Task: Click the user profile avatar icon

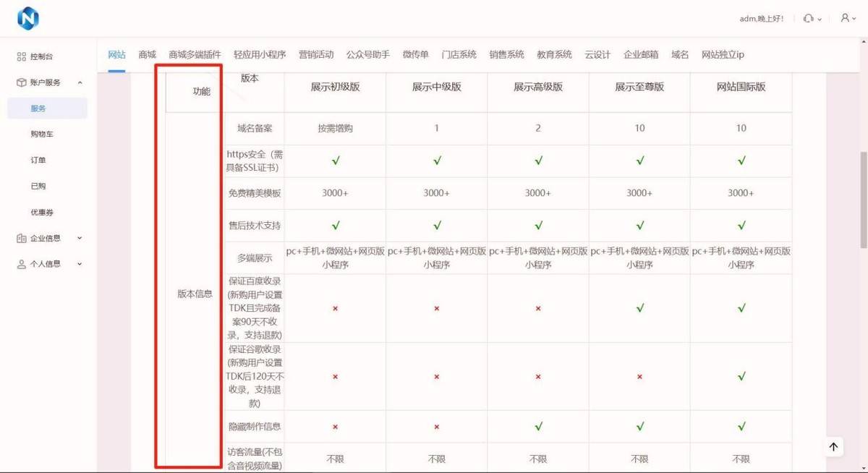Action: (844, 19)
